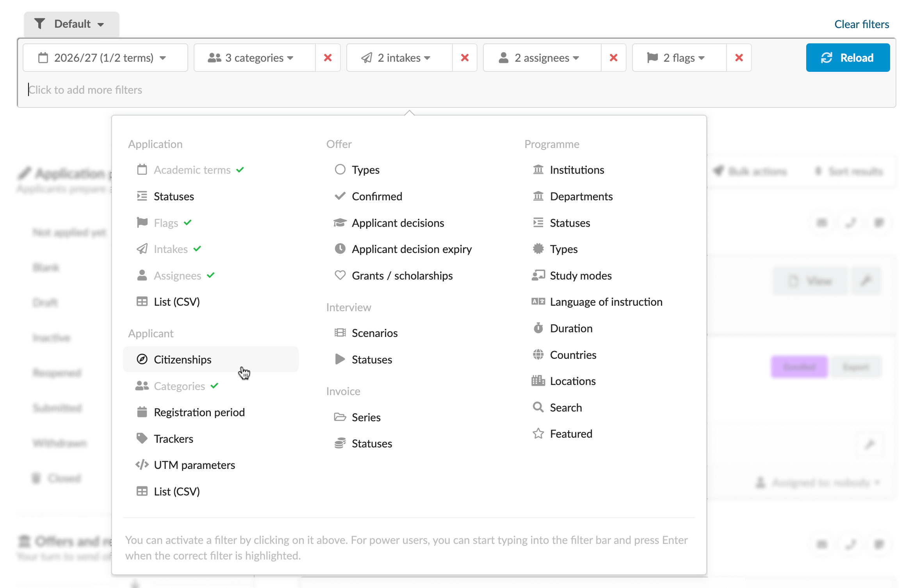This screenshot has width=912, height=588.
Task: Click the Applicant decisions graduation cap icon
Action: click(340, 223)
